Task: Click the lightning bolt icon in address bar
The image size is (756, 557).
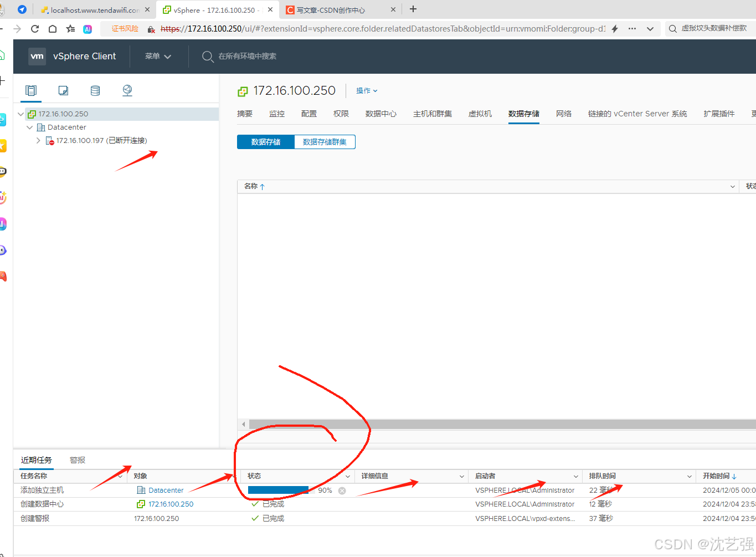Action: click(x=615, y=29)
